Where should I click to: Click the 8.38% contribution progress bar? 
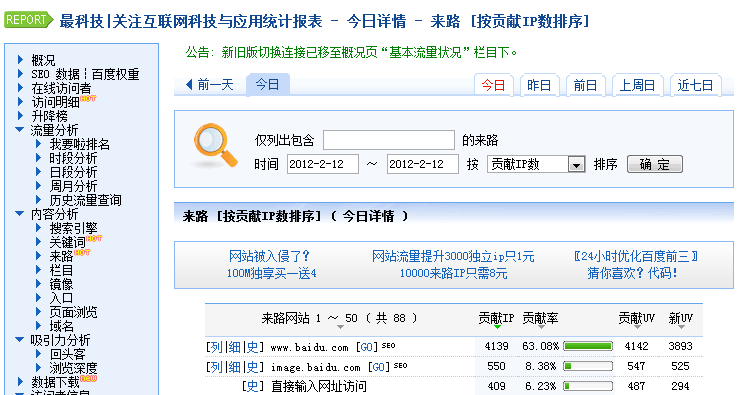click(588, 366)
